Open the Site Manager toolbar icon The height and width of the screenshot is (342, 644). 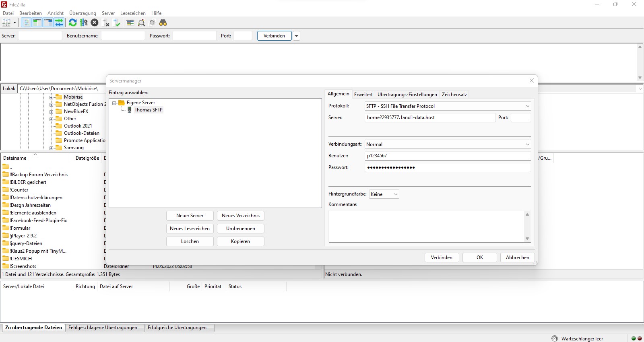(x=6, y=23)
